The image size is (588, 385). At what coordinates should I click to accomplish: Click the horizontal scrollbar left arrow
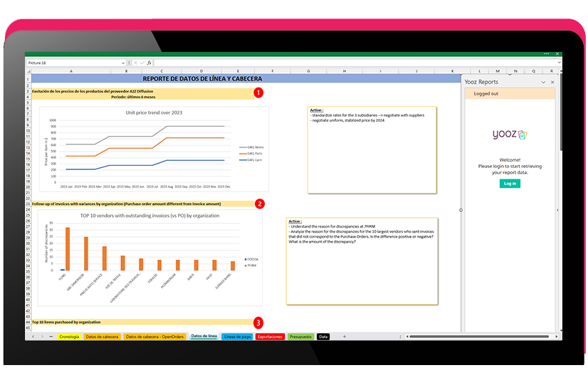[x=407, y=337]
